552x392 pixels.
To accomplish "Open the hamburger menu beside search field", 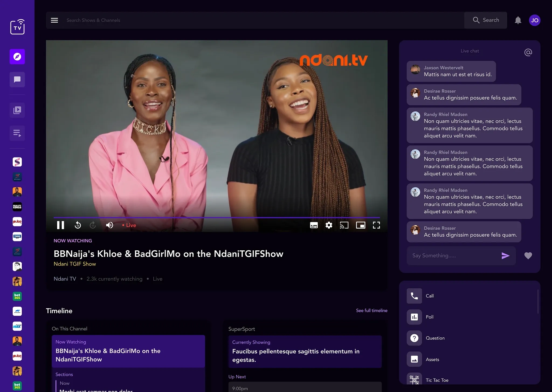I will [x=54, y=20].
